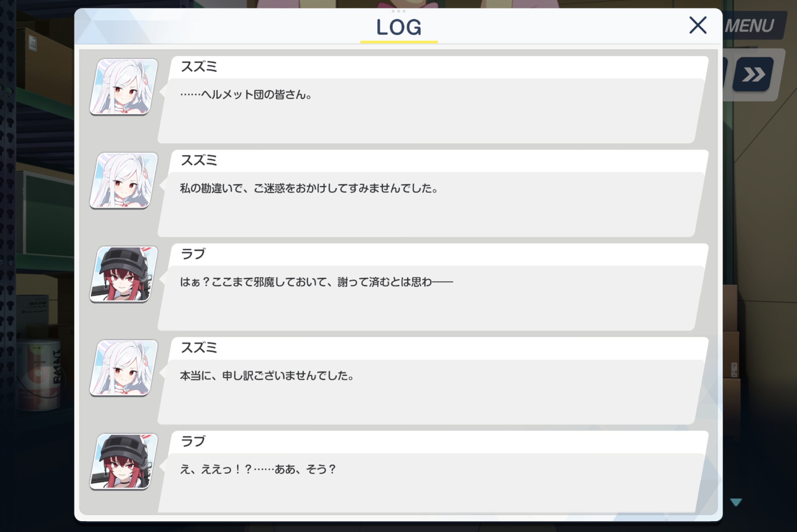Image resolution: width=797 pixels, height=532 pixels.
Task: Click the helmet girl portrait in last entry
Action: pyautogui.click(x=124, y=462)
